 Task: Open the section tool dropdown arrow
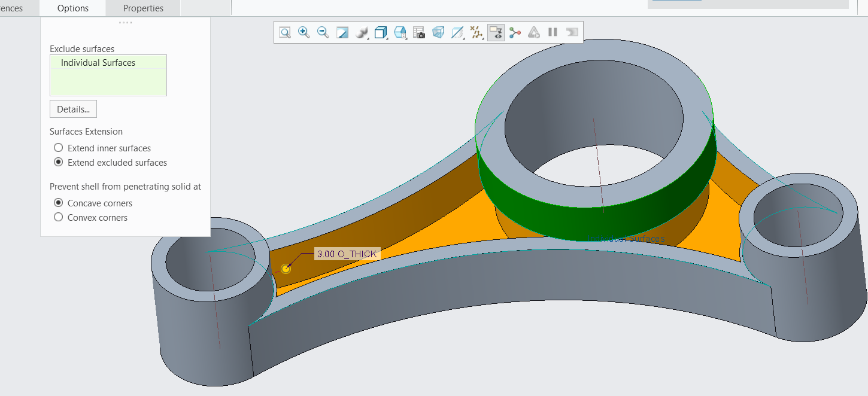pos(464,38)
